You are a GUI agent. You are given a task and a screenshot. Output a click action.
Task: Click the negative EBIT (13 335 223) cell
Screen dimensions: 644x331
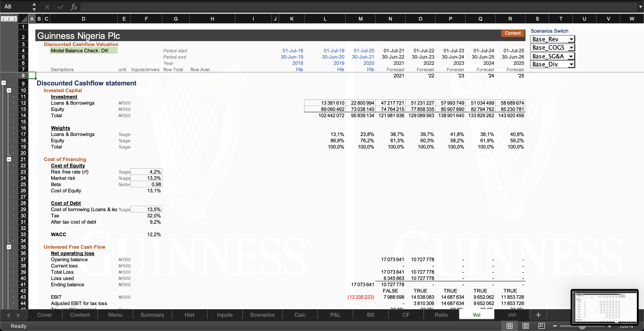coord(360,297)
